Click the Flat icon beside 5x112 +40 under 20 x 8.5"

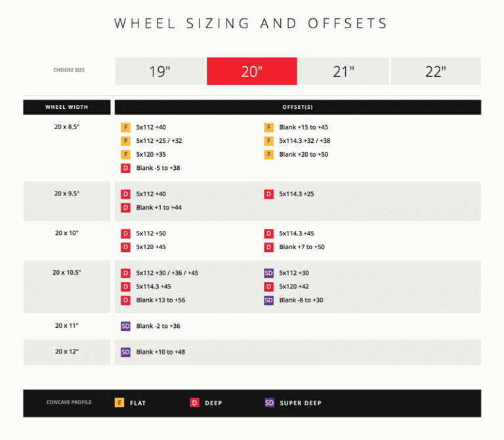coord(126,127)
